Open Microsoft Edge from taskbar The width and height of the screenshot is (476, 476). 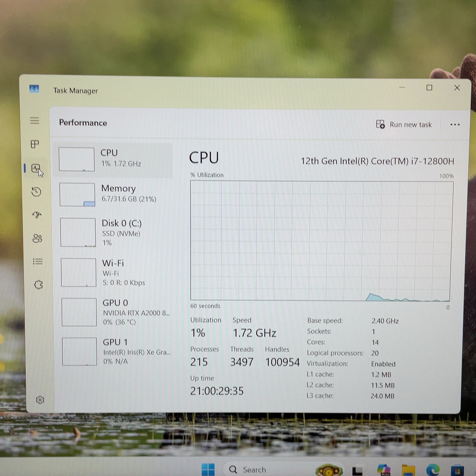pyautogui.click(x=432, y=470)
